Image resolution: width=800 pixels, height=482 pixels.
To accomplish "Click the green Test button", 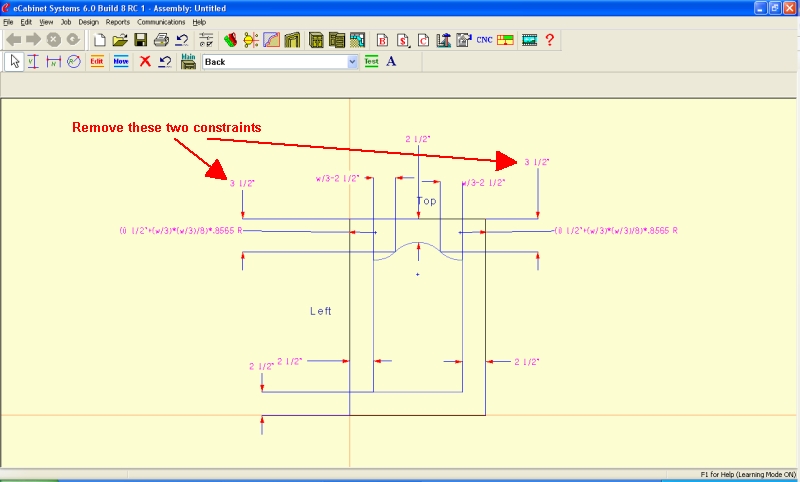I will point(371,62).
